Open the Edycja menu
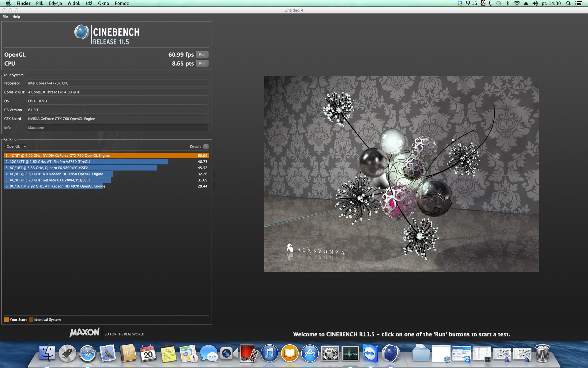The height and width of the screenshot is (368, 588). [x=55, y=3]
